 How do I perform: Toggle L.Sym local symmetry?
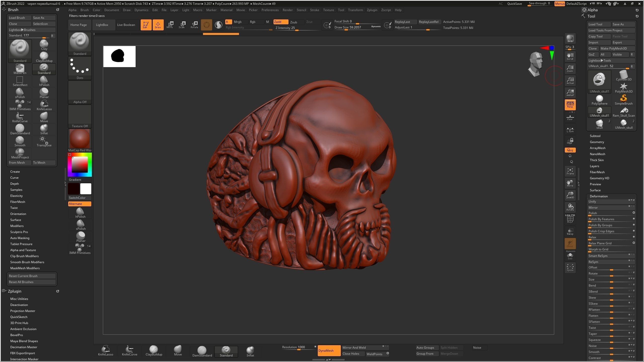570,129
